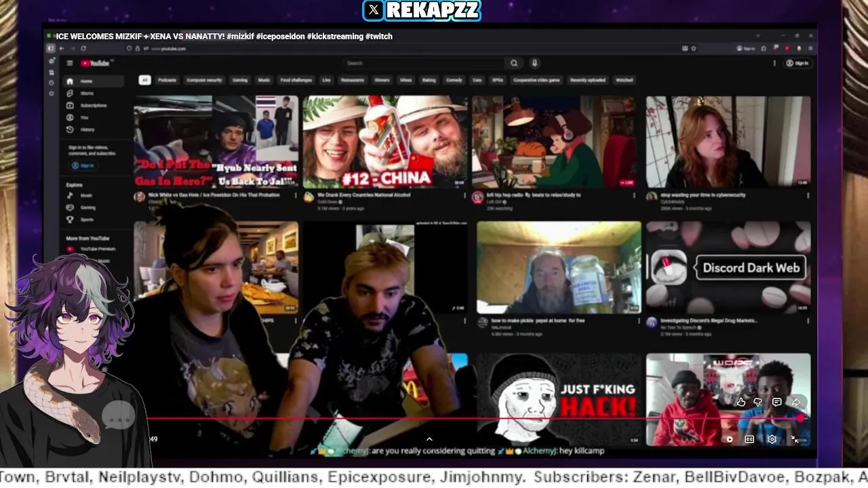Screen dimensions: 868x488
Task: Open three-dot menu for pickle pepsi video
Action: pos(639,321)
